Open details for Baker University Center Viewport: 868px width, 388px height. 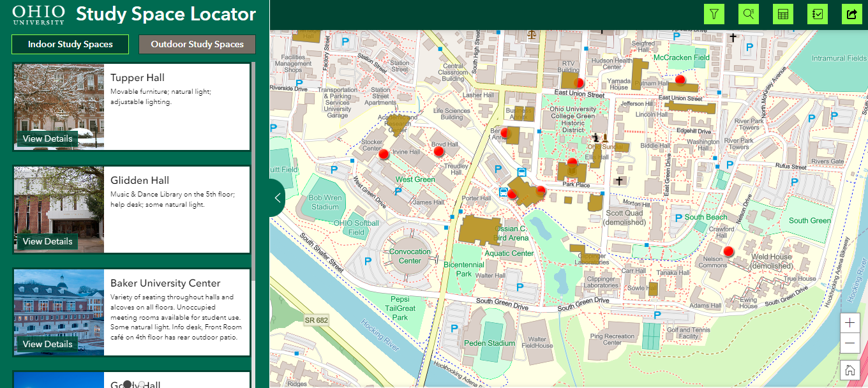coord(47,344)
